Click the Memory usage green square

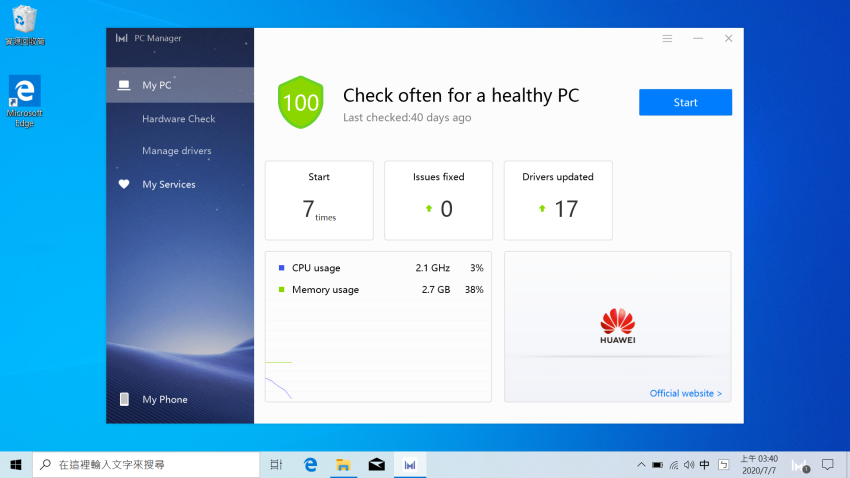[x=281, y=289]
